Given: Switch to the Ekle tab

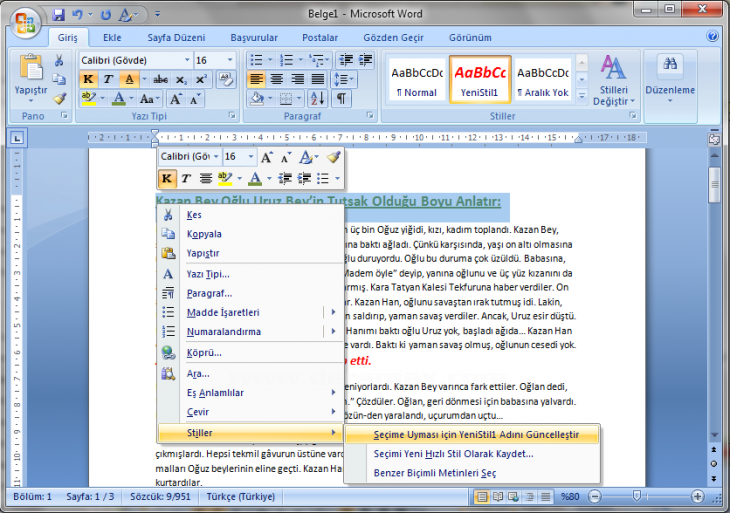Looking at the screenshot, I should coord(112,38).
